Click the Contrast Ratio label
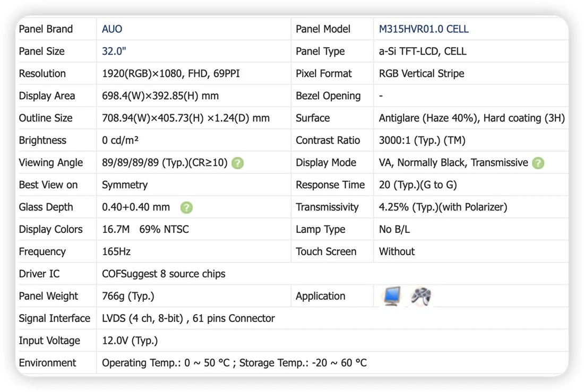The height and width of the screenshot is (392, 584). pos(328,141)
